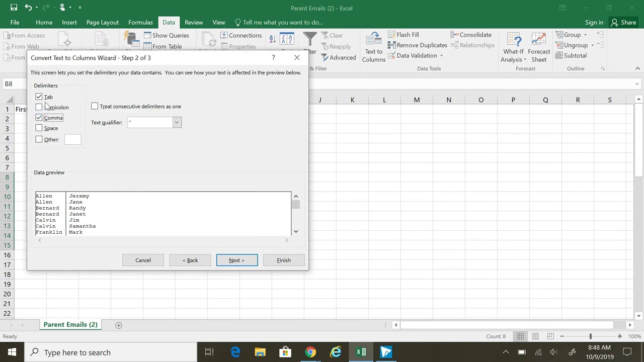Enable Treat consecutive delimiters as one
The width and height of the screenshot is (644, 362).
[x=95, y=106]
